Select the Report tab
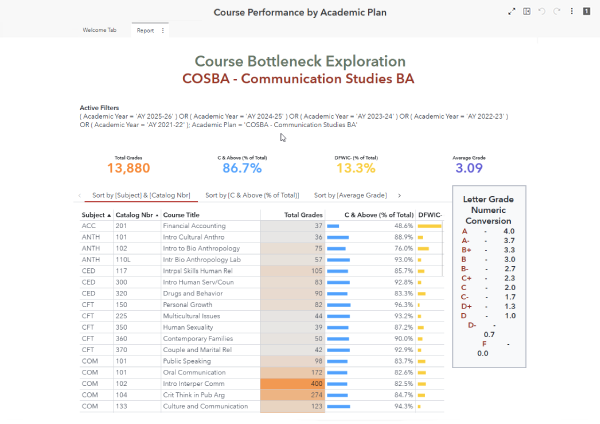600x424 pixels. tap(145, 30)
